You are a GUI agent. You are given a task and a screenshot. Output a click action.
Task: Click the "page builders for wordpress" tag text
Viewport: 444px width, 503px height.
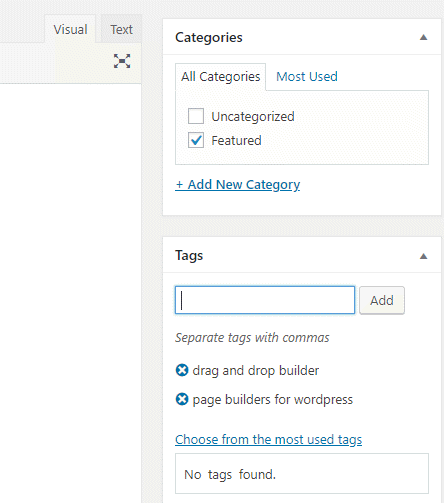click(x=273, y=399)
